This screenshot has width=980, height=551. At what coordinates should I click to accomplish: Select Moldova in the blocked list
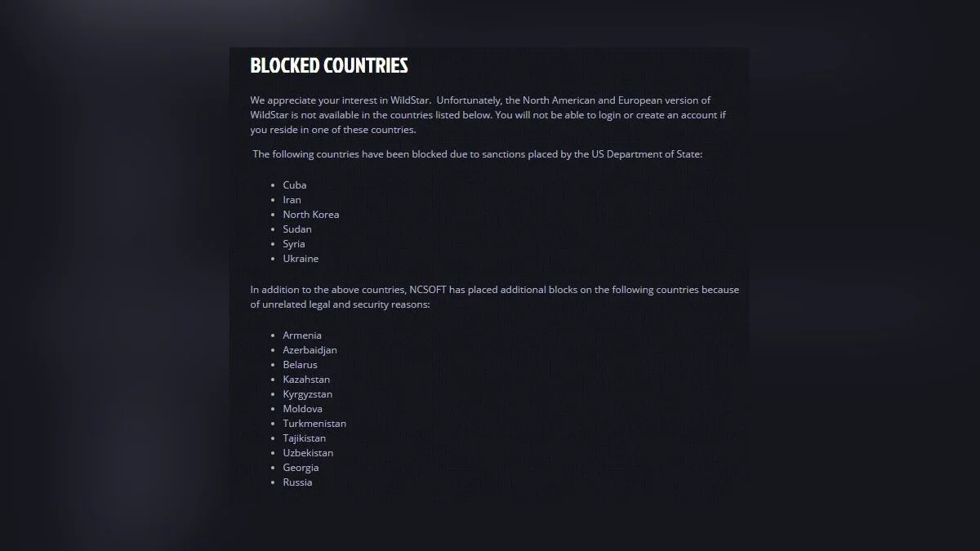click(x=302, y=409)
